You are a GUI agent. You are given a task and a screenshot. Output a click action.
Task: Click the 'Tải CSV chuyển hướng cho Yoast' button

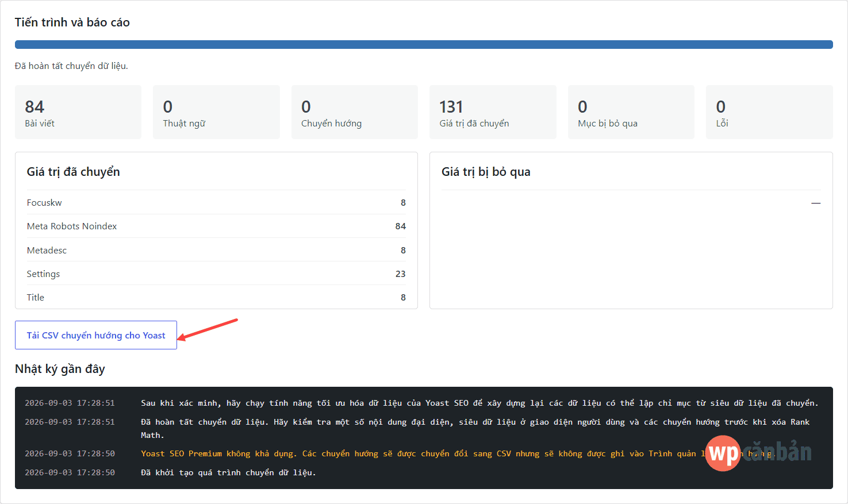[96, 335]
